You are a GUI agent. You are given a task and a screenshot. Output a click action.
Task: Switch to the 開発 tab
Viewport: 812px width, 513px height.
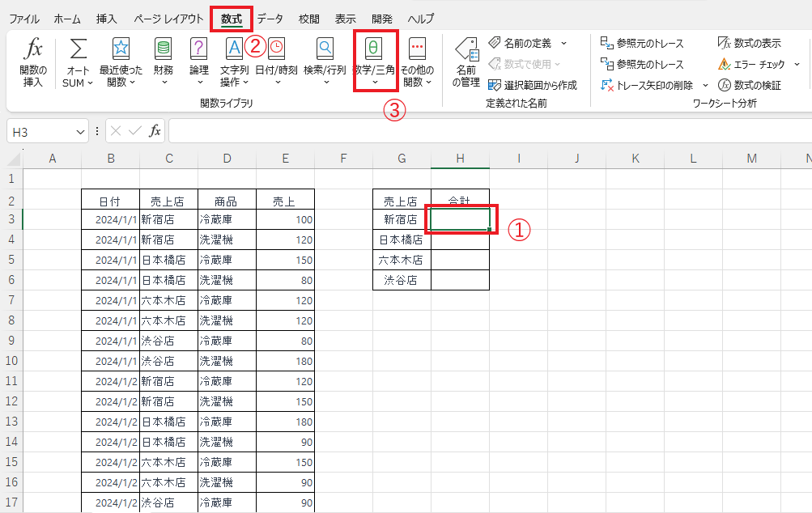point(382,19)
